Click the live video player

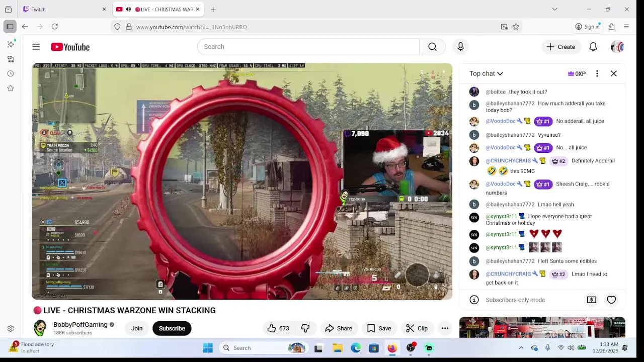coord(242,181)
